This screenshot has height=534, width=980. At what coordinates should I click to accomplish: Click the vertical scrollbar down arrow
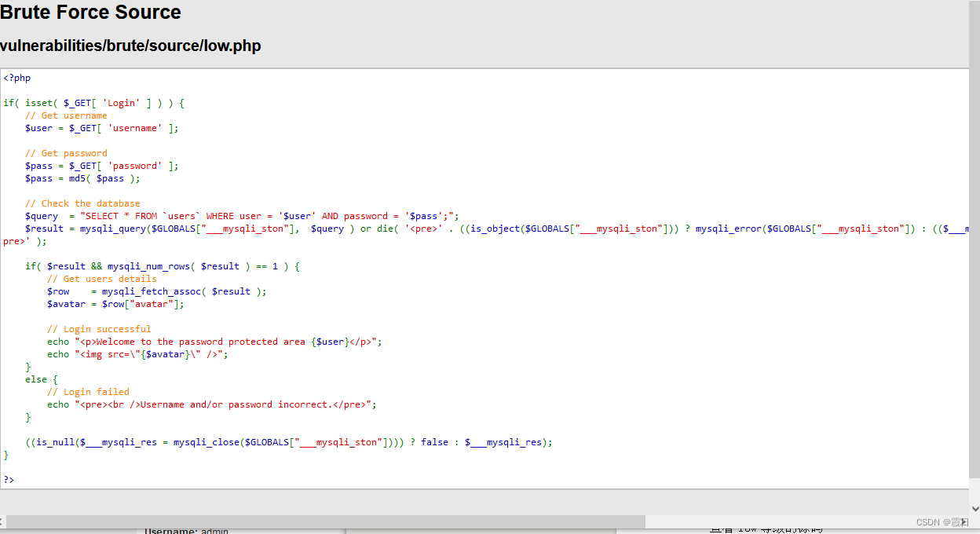[975, 509]
